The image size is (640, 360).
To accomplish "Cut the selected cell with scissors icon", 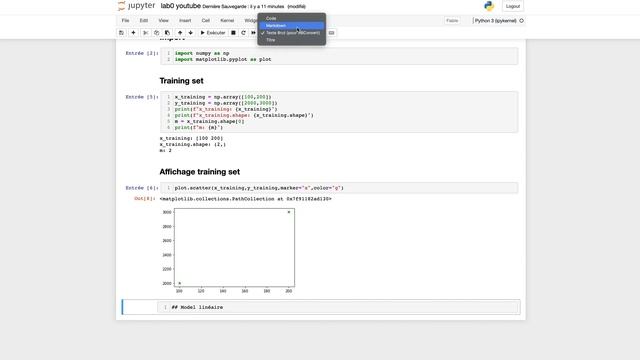I will click(146, 33).
